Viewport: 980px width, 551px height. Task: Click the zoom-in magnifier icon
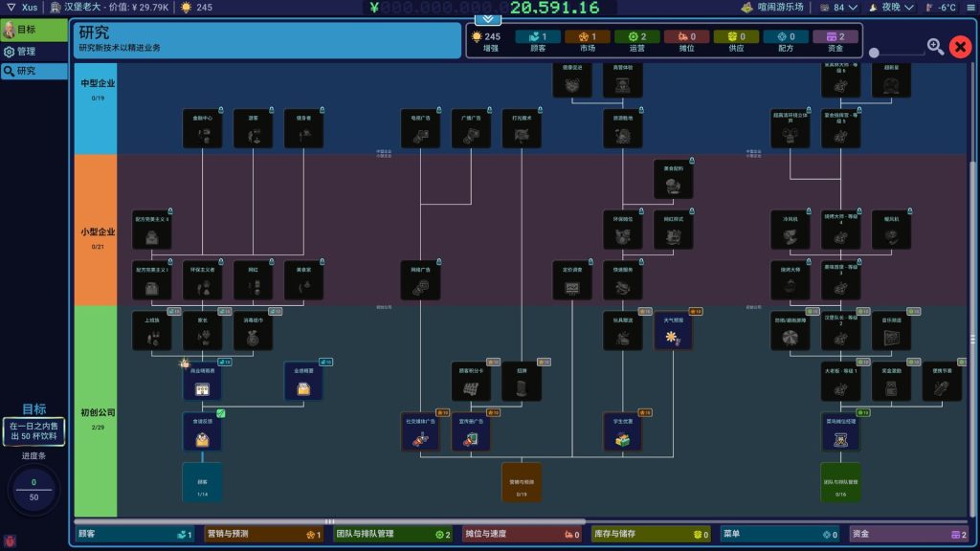(935, 46)
